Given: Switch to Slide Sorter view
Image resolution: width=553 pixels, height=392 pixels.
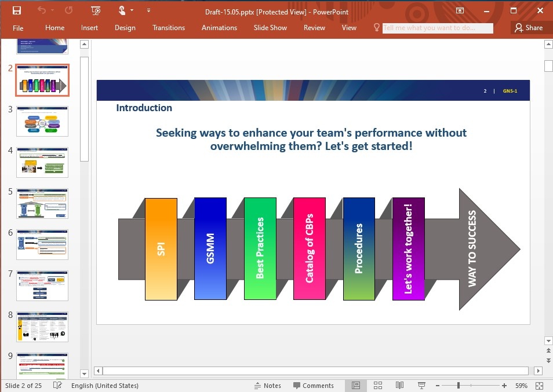Looking at the screenshot, I should 378,386.
